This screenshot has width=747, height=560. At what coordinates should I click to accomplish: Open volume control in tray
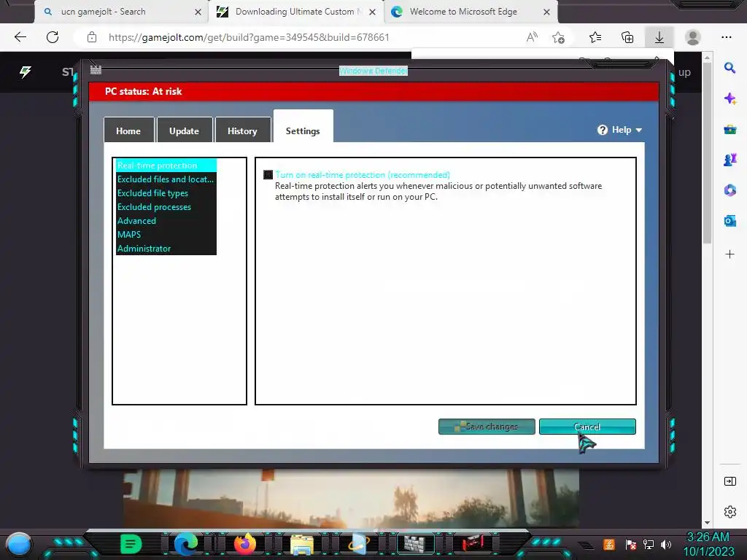(666, 544)
